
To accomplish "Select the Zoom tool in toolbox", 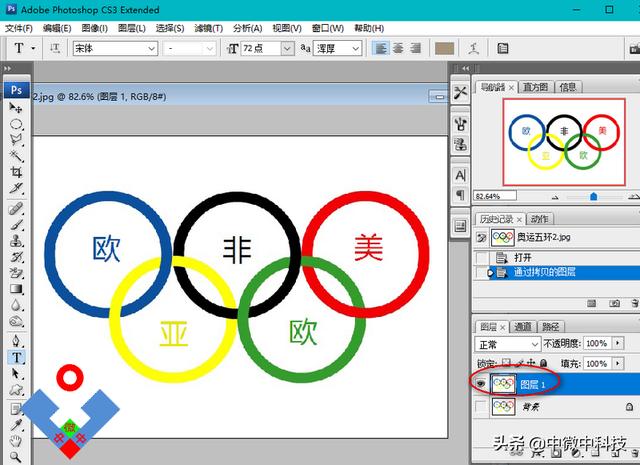I will (16, 456).
